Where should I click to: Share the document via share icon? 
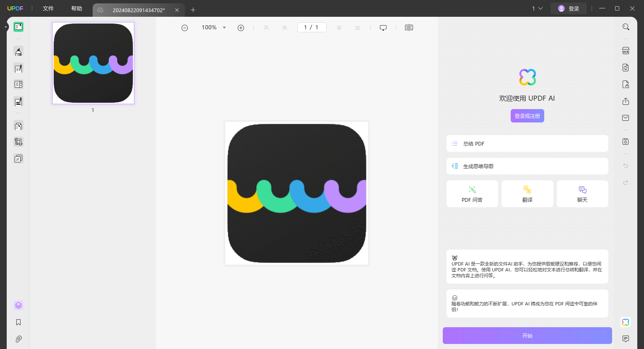click(626, 101)
